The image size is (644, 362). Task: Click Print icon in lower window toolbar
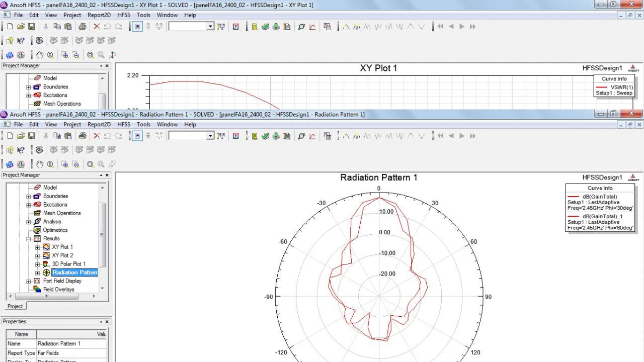point(82,136)
